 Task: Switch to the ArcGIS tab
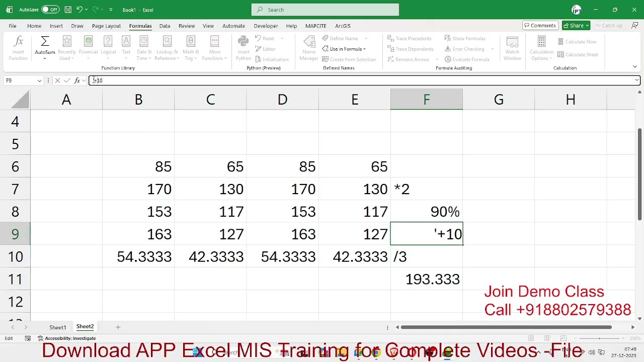pos(343,26)
